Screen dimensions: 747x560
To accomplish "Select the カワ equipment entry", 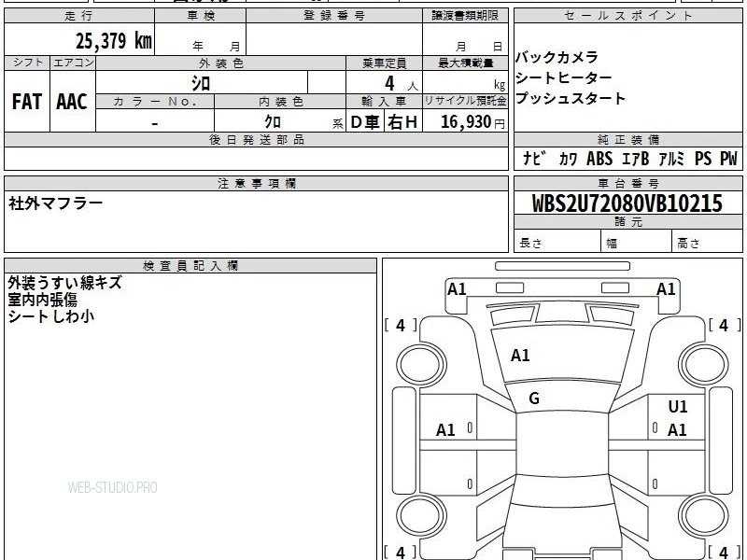I will point(568,159).
